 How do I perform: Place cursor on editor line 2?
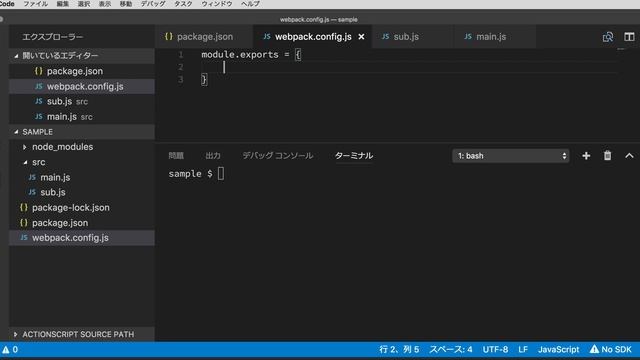click(x=408, y=67)
